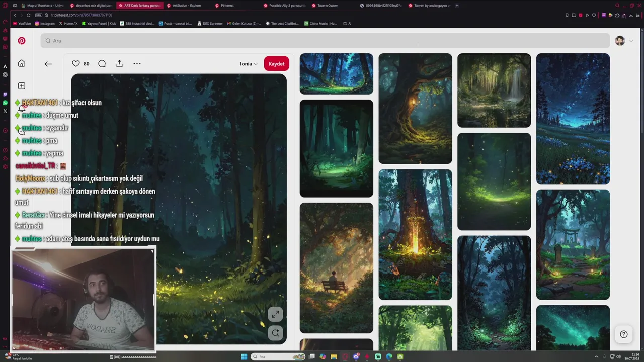Open the blue flower meadow night thumbnail
The height and width of the screenshot is (362, 644).
point(573,119)
